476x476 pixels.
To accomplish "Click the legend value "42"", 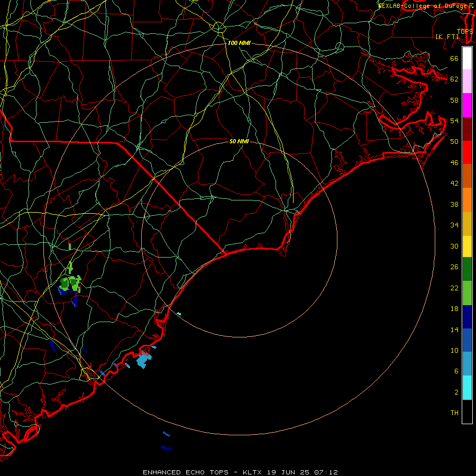I will pos(454,184).
